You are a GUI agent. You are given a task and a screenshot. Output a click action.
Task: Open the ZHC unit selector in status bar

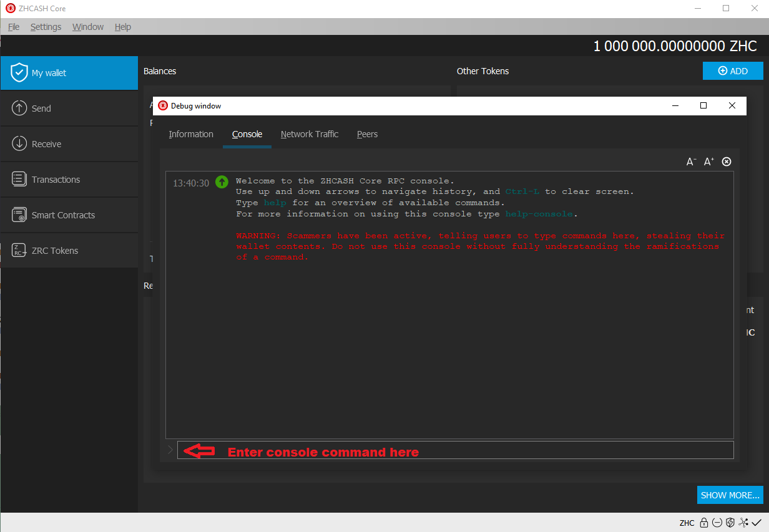(x=687, y=523)
